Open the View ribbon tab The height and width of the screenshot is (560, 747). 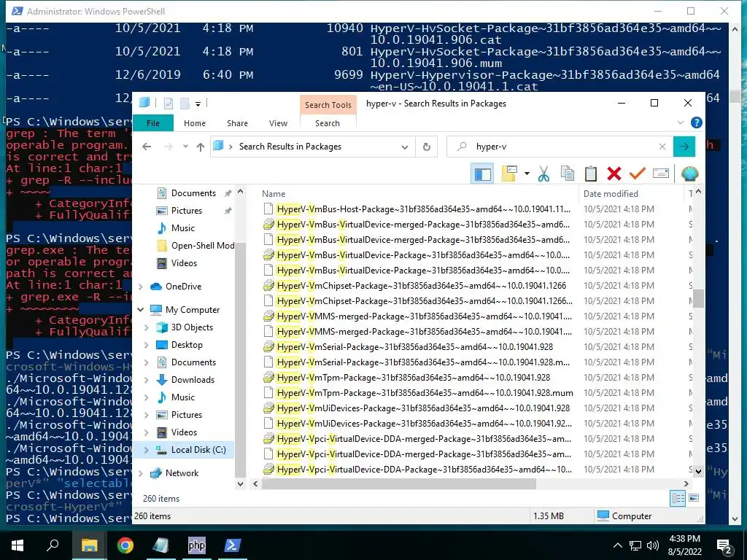pyautogui.click(x=278, y=122)
